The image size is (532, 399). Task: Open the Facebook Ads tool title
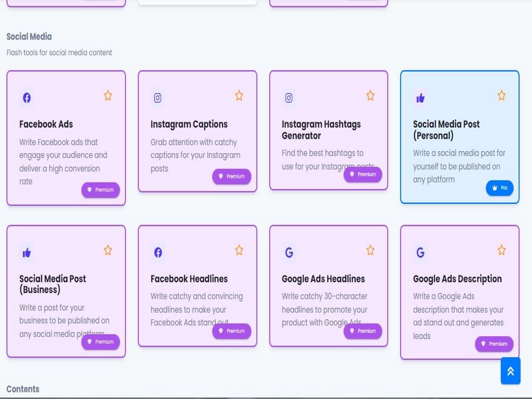tap(46, 124)
